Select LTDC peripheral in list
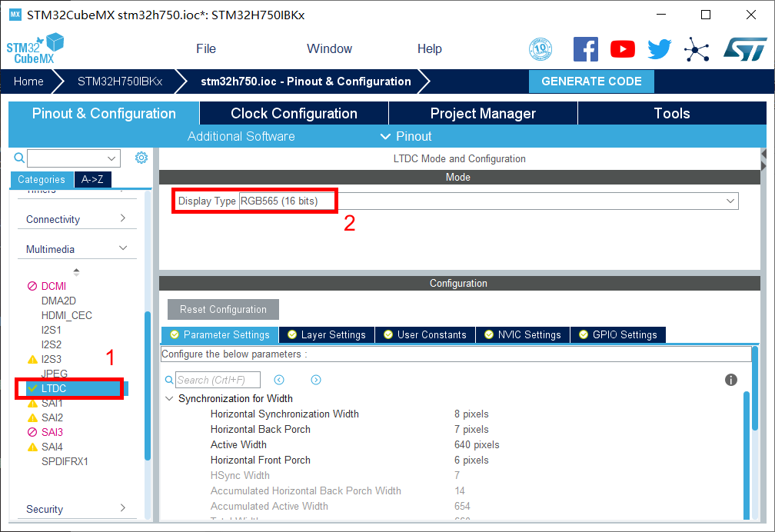Screen dimensions: 775x532 click(54, 388)
